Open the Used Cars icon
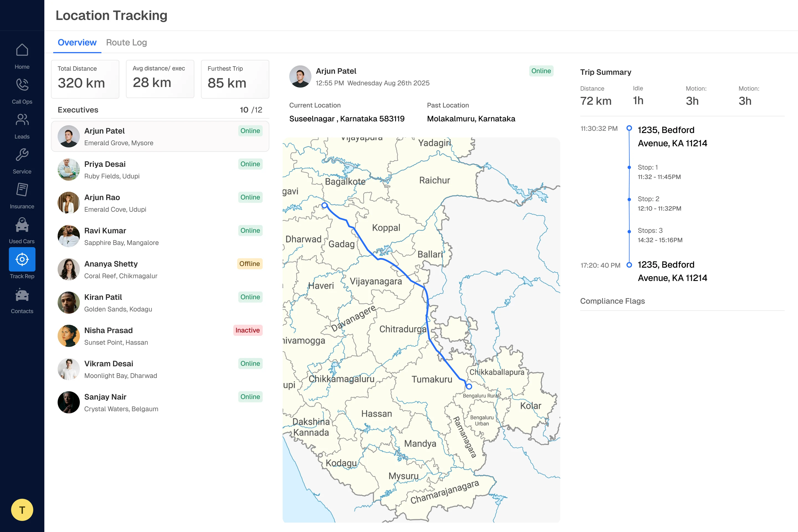 (x=22, y=225)
